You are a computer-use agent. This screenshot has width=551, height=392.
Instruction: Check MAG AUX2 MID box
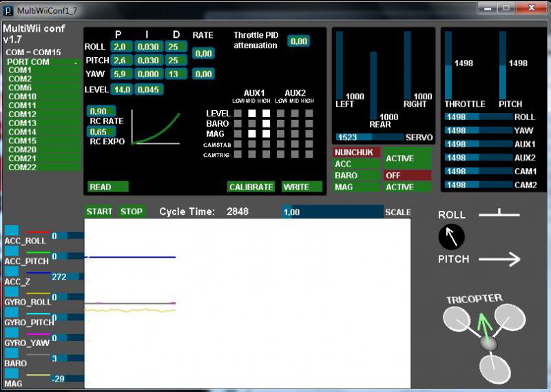(295, 134)
